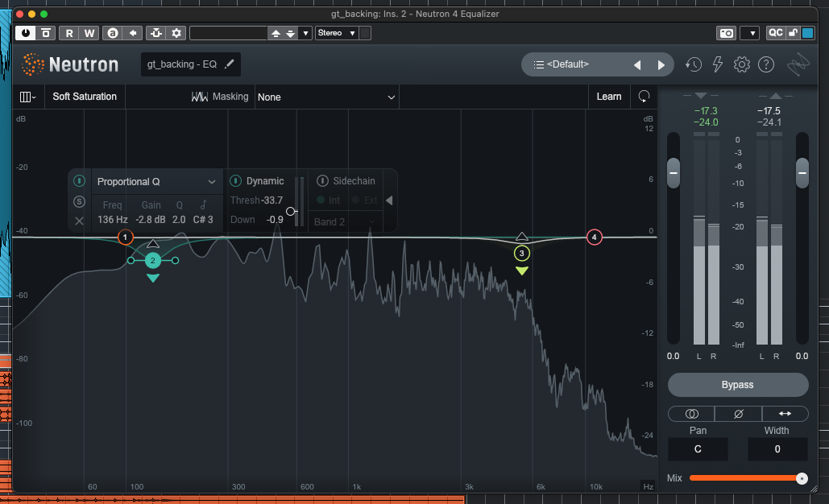Remove band 2 with the X icon
The image size is (829, 504).
tap(79, 221)
